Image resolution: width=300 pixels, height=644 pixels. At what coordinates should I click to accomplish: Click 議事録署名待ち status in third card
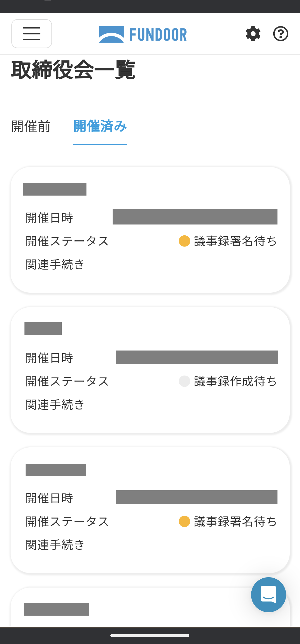click(235, 521)
